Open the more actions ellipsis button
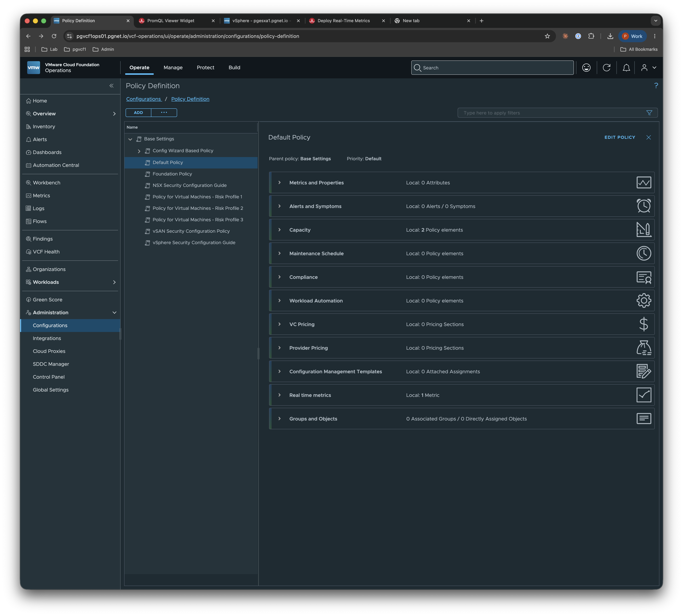Viewport: 683px width, 616px height. [x=164, y=113]
